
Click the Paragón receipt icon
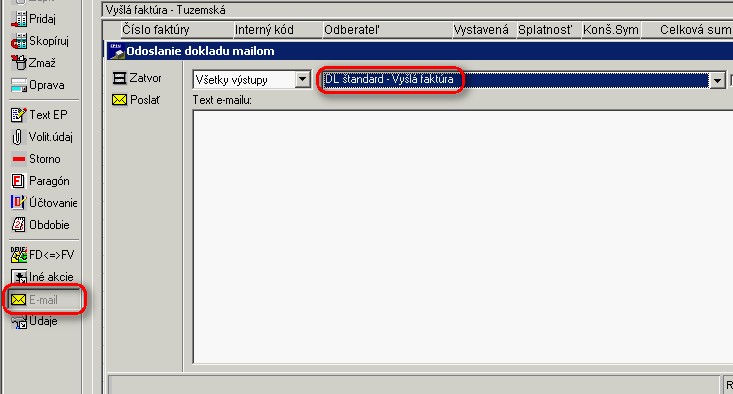pyautogui.click(x=18, y=181)
